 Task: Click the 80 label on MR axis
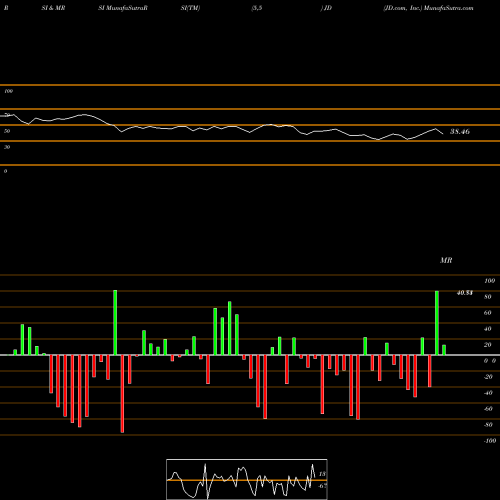(488, 297)
